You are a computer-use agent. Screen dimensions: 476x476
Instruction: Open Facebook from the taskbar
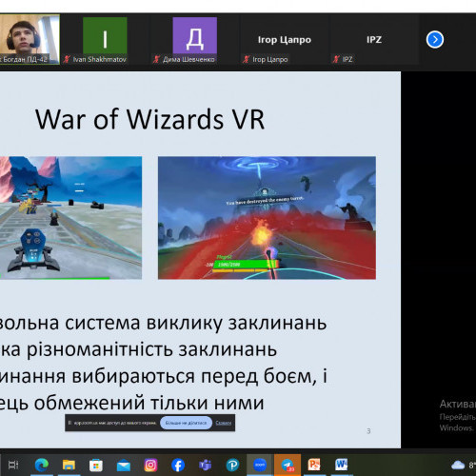[x=178, y=466]
